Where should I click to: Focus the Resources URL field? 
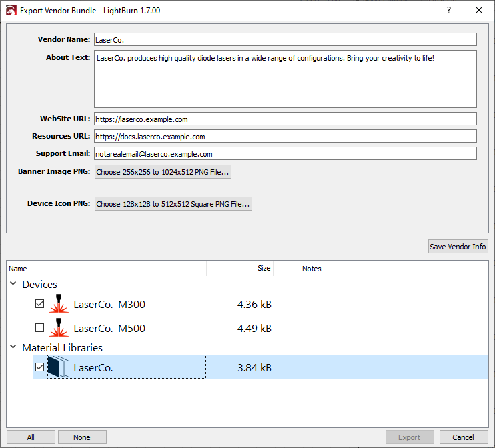(286, 136)
